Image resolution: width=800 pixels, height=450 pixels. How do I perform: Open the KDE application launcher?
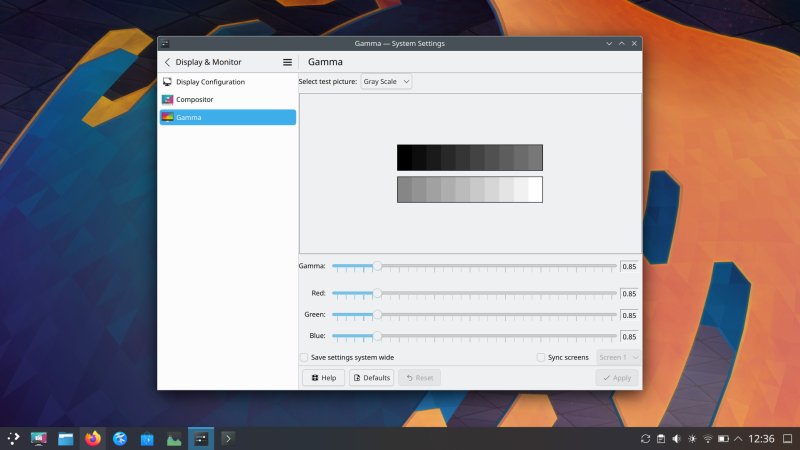point(13,438)
